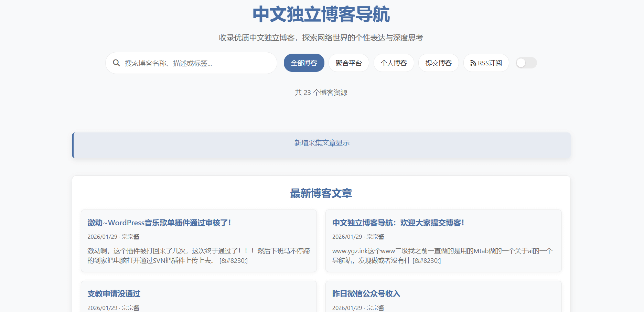Click the magnifier icon in the search box
This screenshot has width=644, height=312.
116,63
